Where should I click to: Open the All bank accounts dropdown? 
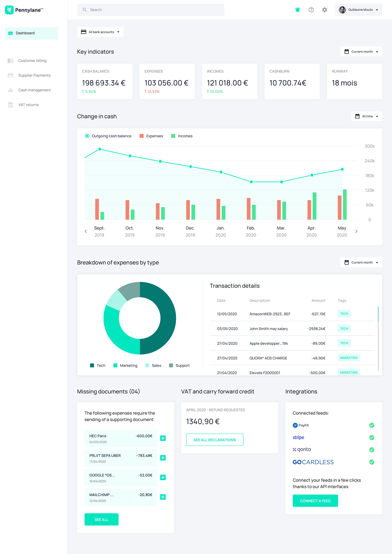[100, 32]
